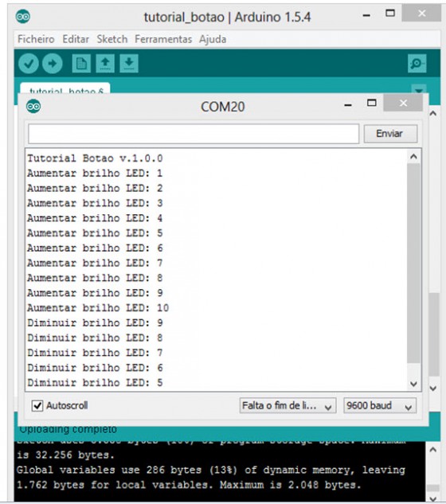Click line 'Tutorial Botao v.1.0.0'
The width and height of the screenshot is (446, 504).
[x=95, y=158]
